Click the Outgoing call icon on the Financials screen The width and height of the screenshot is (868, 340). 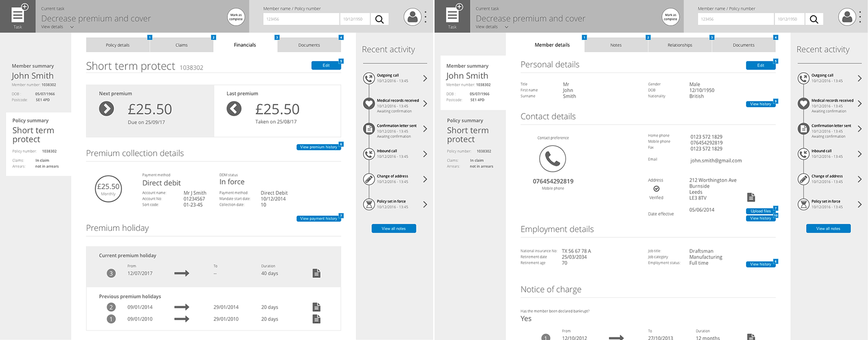(369, 78)
